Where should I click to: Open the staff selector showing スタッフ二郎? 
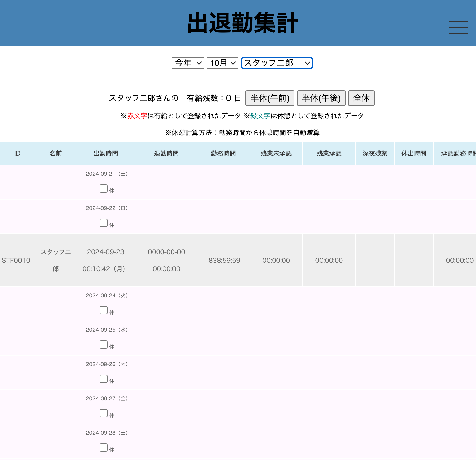click(x=277, y=63)
